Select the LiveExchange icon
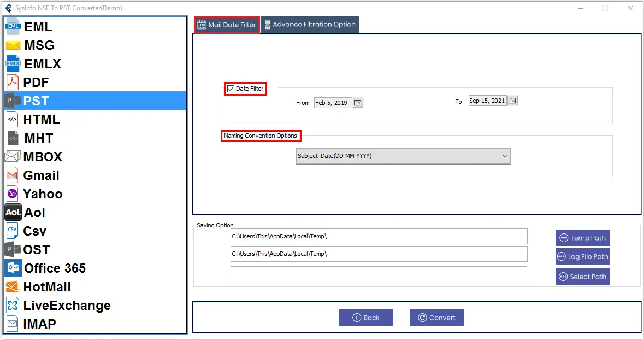This screenshot has height=340, width=644. coord(13,306)
